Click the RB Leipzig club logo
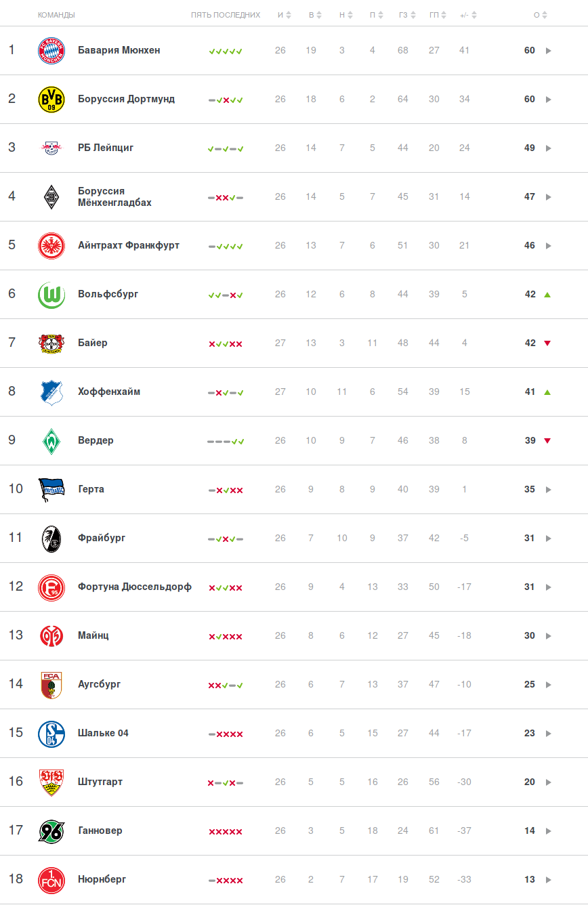588x905 pixels. pos(51,148)
